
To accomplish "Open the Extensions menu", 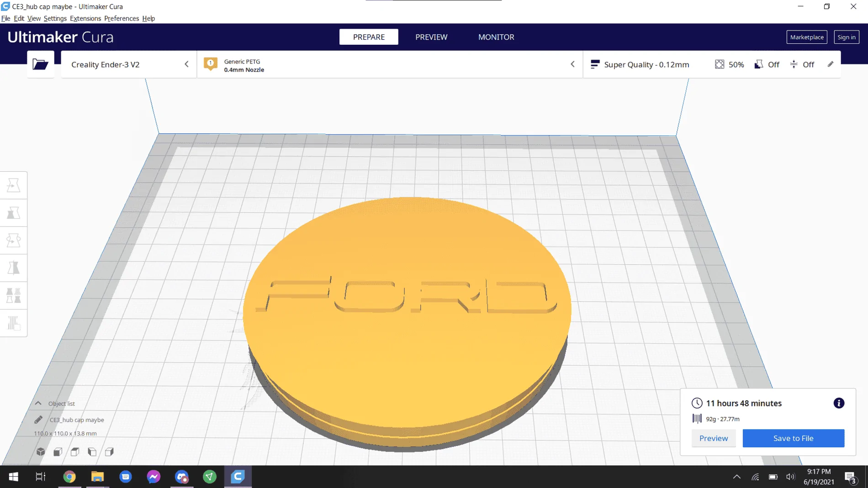I will (85, 18).
